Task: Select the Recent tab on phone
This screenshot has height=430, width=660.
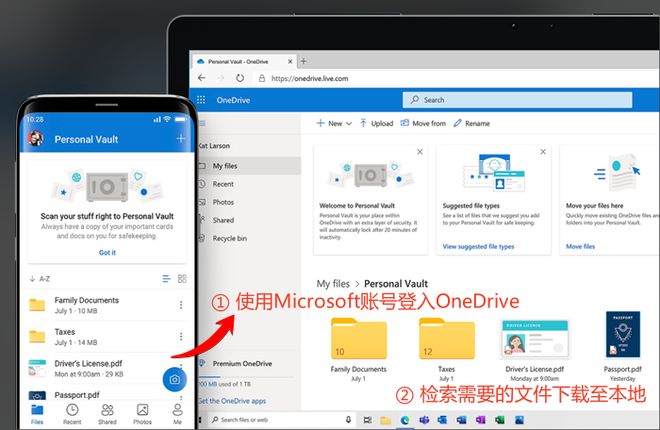Action: point(72,414)
